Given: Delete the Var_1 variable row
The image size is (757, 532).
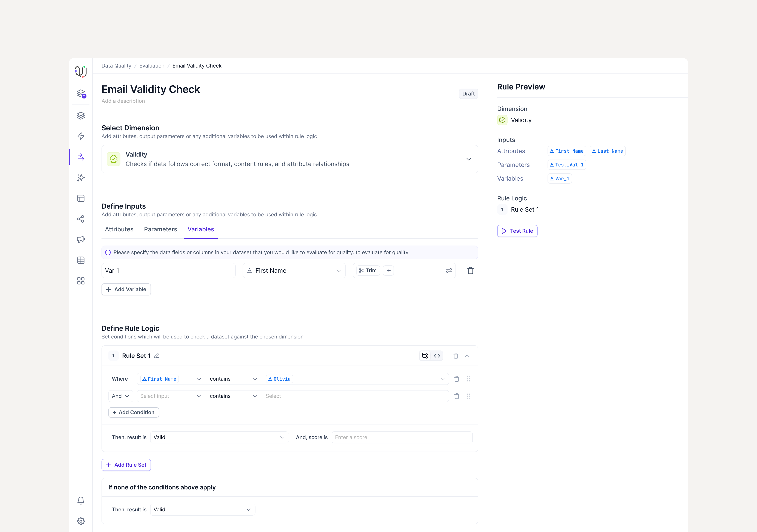Looking at the screenshot, I should [471, 271].
